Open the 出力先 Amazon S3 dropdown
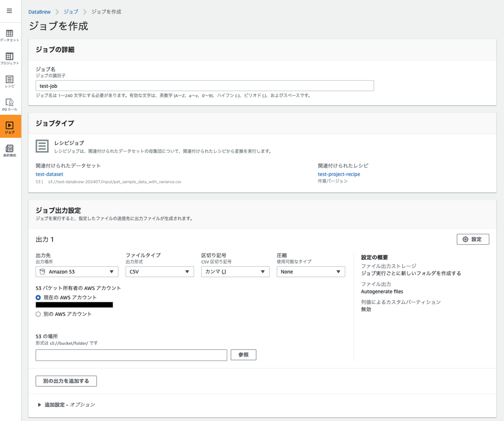 (x=77, y=272)
